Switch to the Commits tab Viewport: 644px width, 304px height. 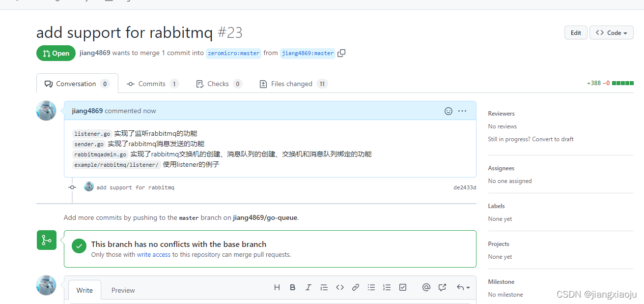(153, 84)
